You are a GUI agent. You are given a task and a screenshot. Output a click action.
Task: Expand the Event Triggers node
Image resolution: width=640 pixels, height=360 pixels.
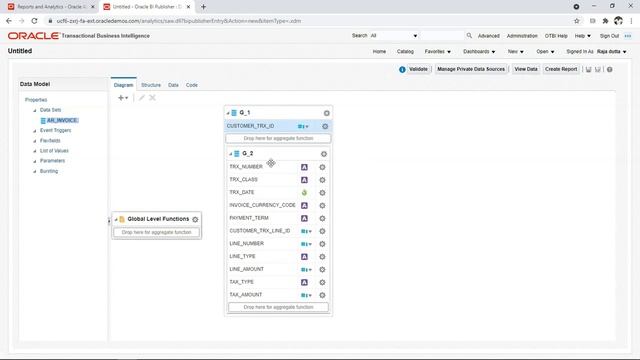tap(35, 131)
